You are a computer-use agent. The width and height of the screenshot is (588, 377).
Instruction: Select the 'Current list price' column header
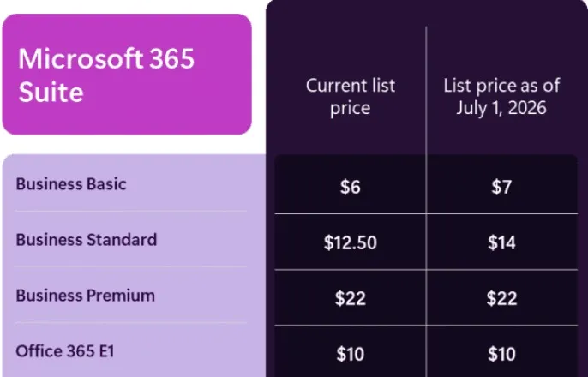(350, 97)
